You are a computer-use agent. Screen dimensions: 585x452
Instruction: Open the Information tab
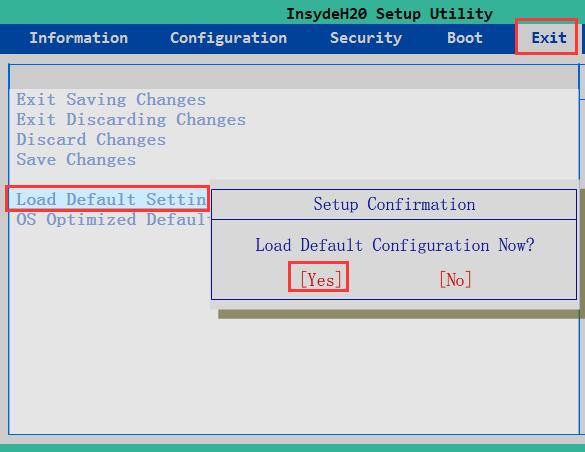tap(79, 38)
